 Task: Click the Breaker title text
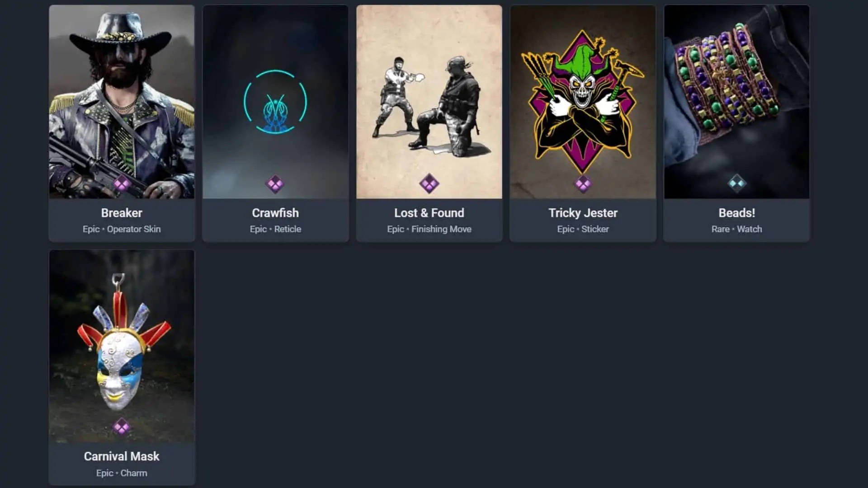tap(122, 213)
